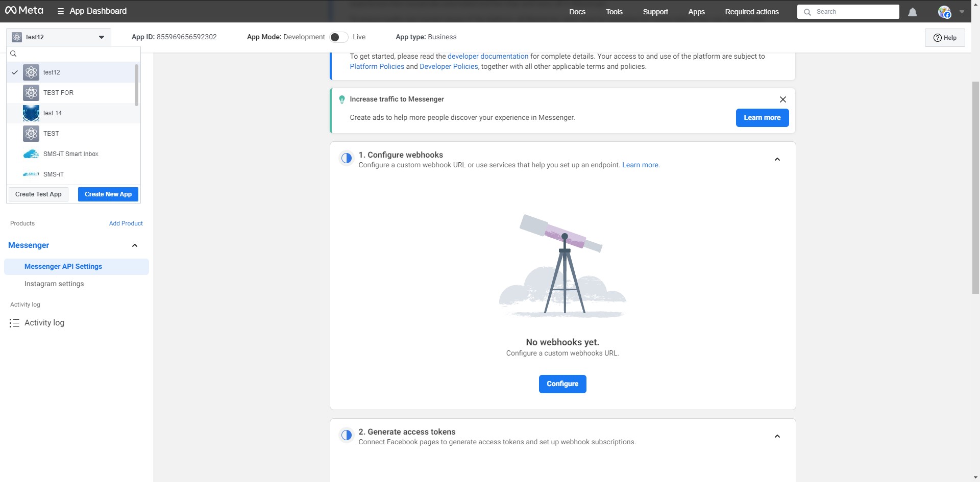Click the Meta logo
The image size is (980, 482).
click(x=24, y=11)
